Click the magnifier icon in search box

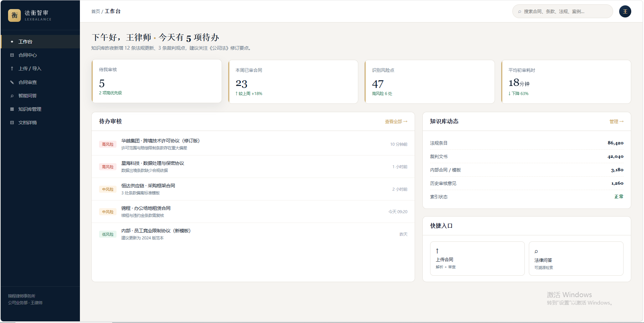519,12
